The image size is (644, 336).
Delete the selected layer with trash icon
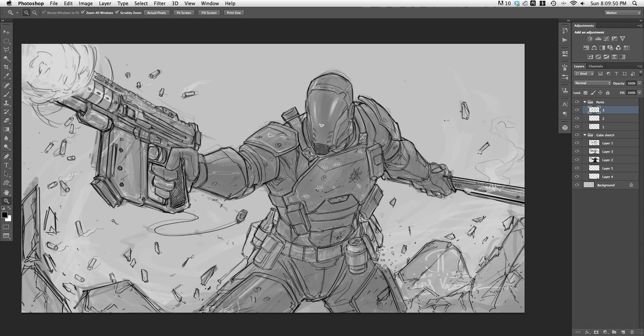tap(632, 332)
